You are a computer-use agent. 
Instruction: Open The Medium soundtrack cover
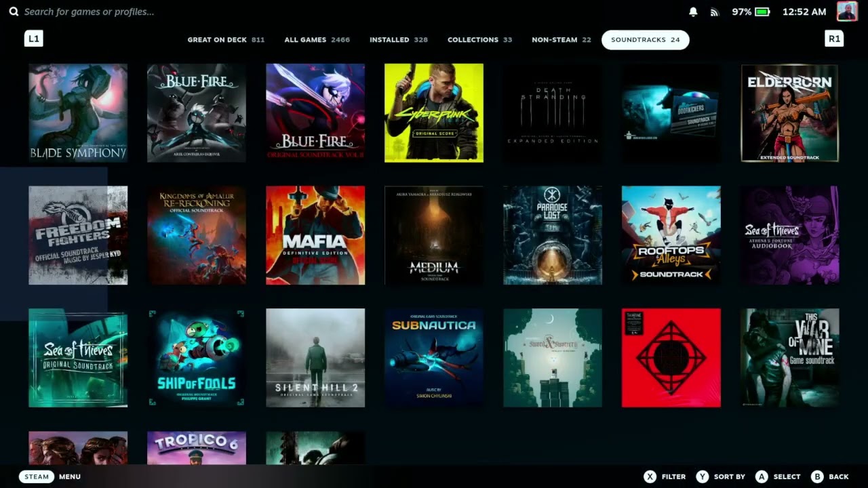click(434, 235)
